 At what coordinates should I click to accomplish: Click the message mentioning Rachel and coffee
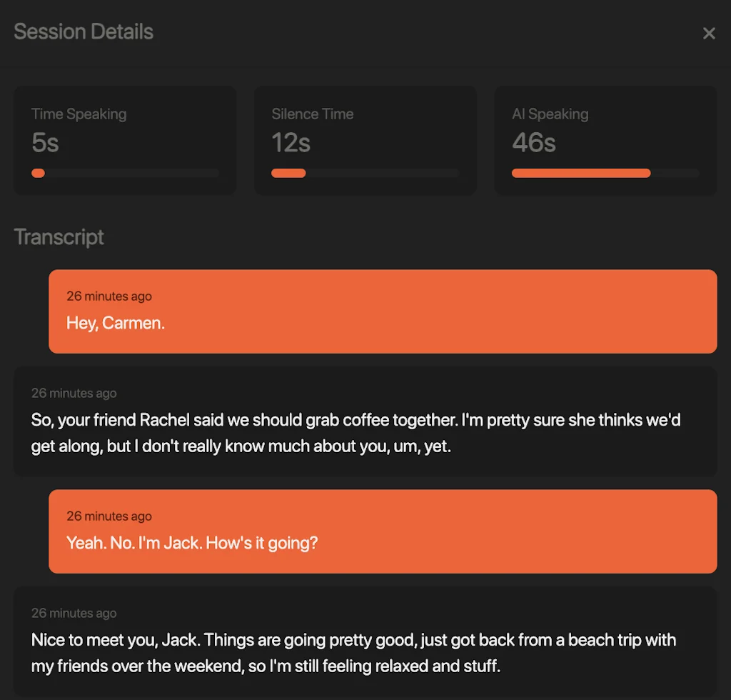365,421
